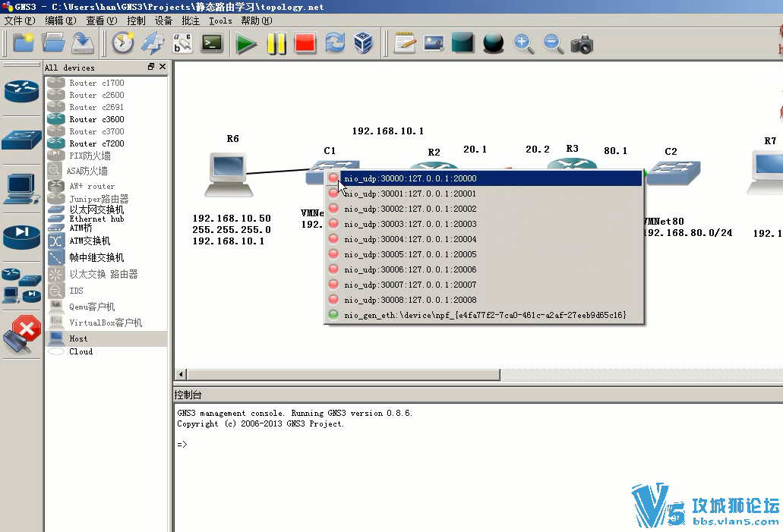The height and width of the screenshot is (532, 783).
Task: Choose nio_udp:30005:127.0.0.1:20005 interface
Action: tap(483, 254)
